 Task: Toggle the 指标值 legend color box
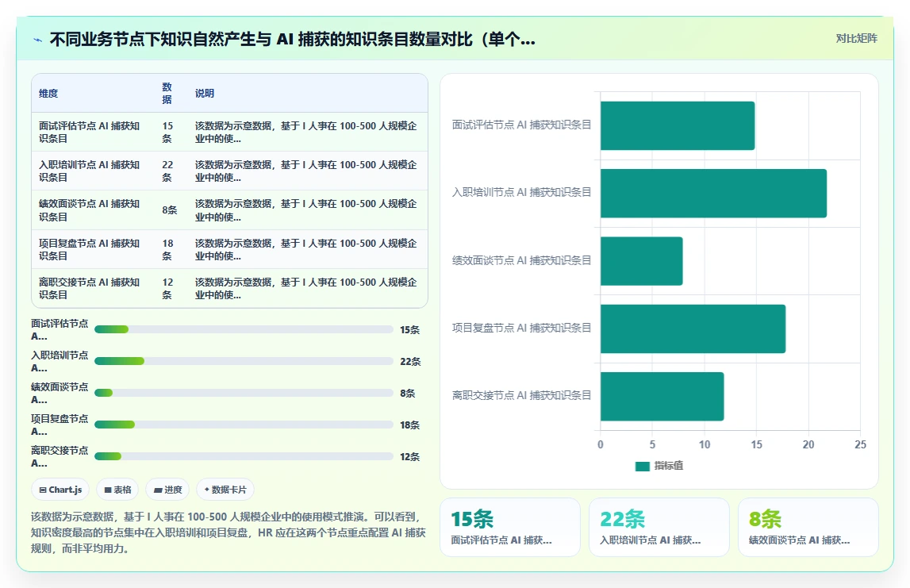(x=643, y=466)
